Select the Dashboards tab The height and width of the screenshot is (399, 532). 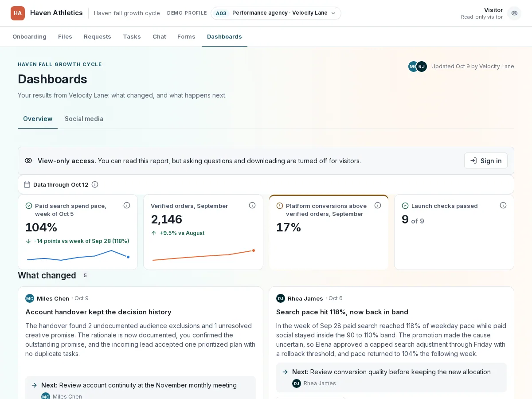224,37
